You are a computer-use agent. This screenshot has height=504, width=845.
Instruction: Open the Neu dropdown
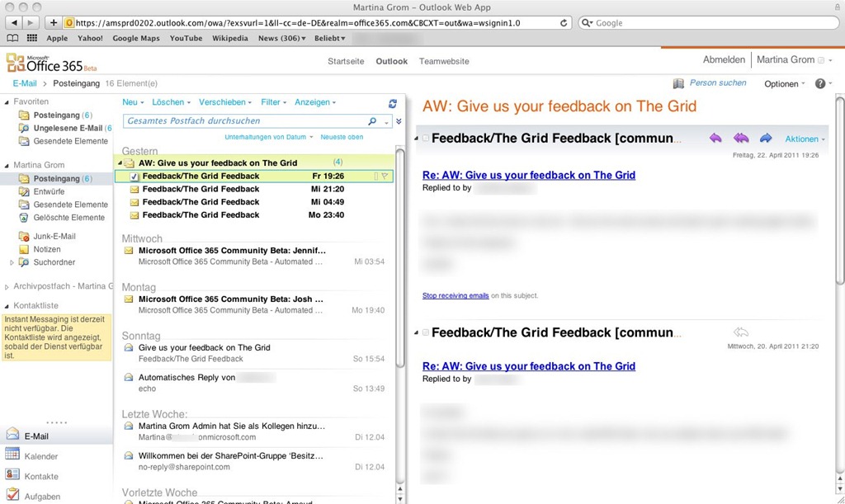click(x=133, y=102)
